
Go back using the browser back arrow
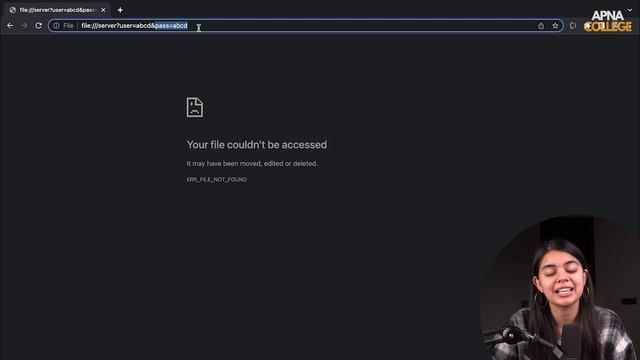point(10,25)
